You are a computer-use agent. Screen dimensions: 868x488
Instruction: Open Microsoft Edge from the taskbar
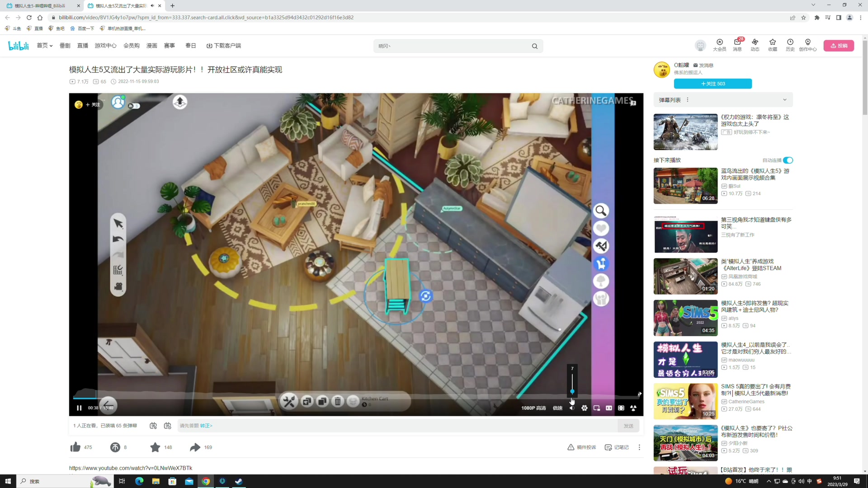pos(139,481)
